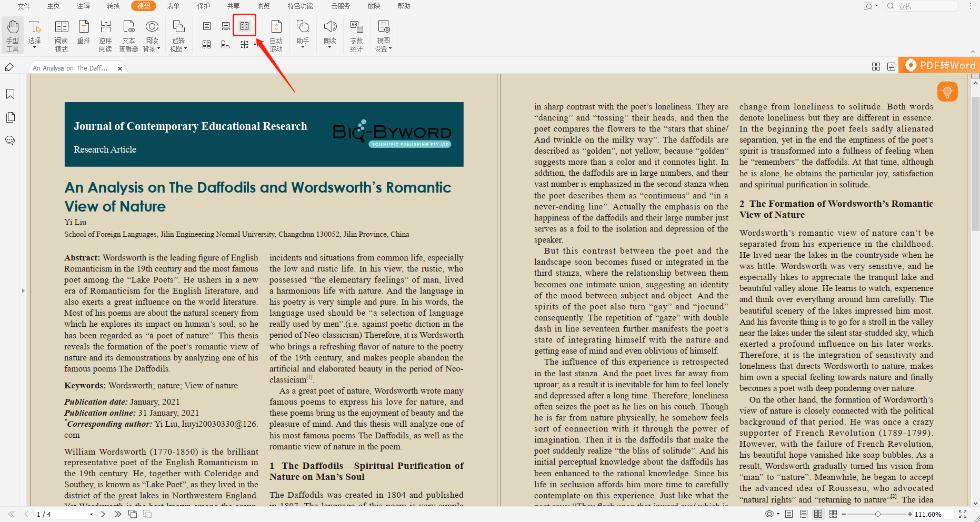The width and height of the screenshot is (980, 522).
Task: Open Reading mode (阅读模式)
Action: [62, 35]
